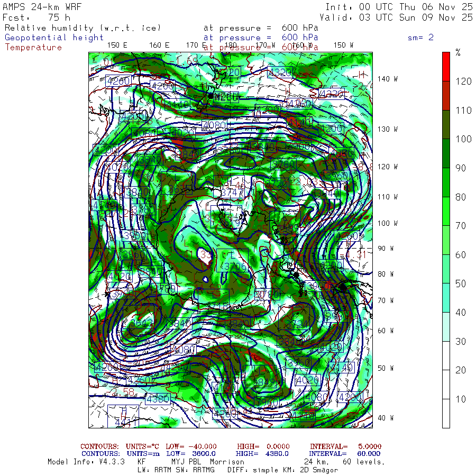
Task: Click the "Init: 00 UTC Thu 06 Nov 25" text
Action: [x=399, y=7]
